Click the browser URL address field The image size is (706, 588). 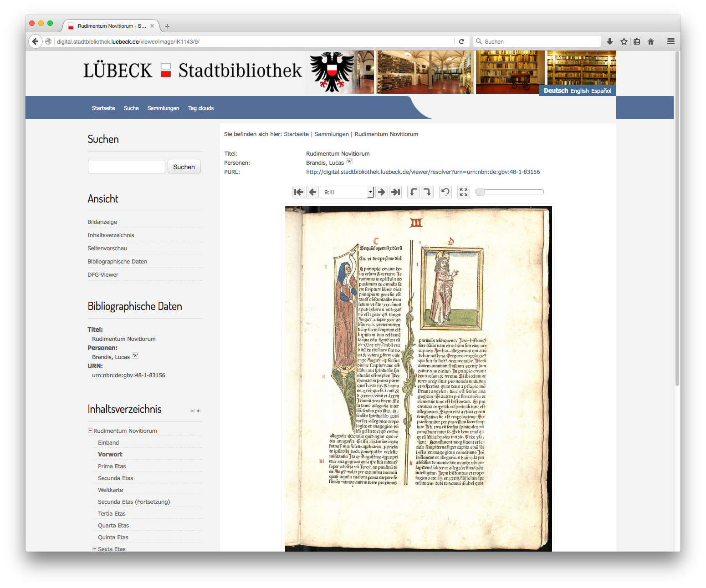coord(254,41)
